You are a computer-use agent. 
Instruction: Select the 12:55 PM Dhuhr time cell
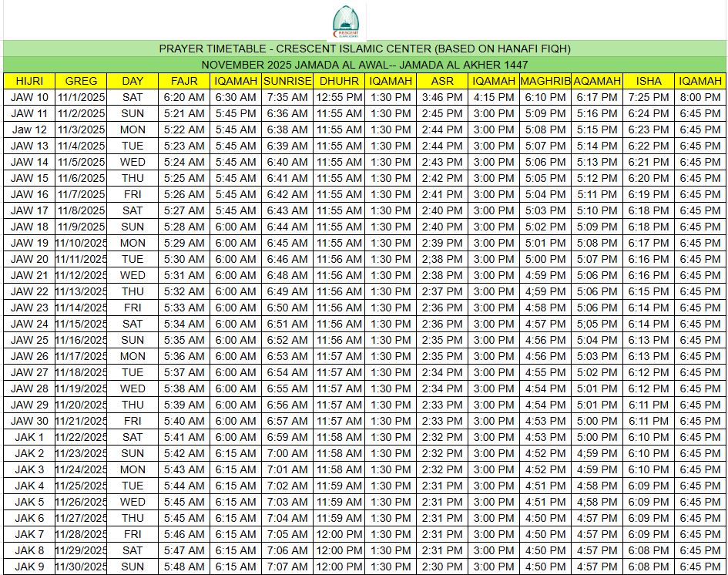pos(339,97)
